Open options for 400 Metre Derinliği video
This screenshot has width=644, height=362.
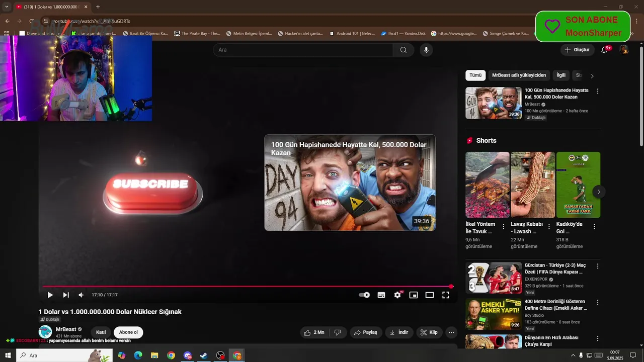(598, 302)
